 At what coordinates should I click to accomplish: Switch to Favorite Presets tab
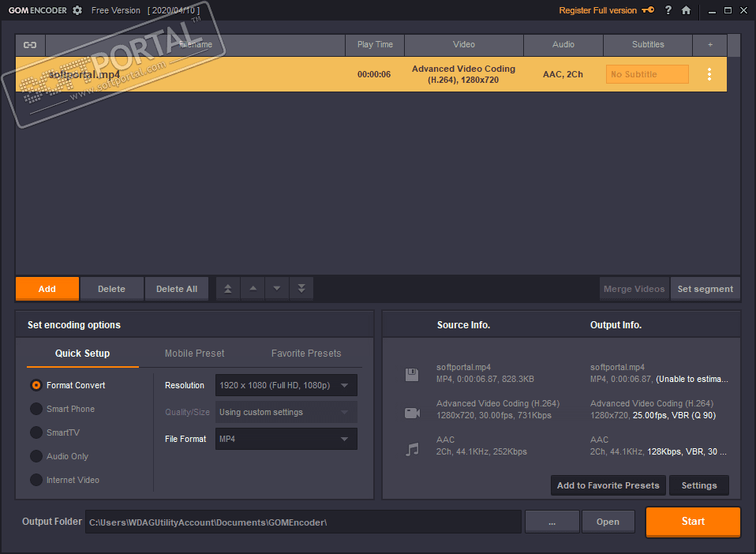(306, 354)
